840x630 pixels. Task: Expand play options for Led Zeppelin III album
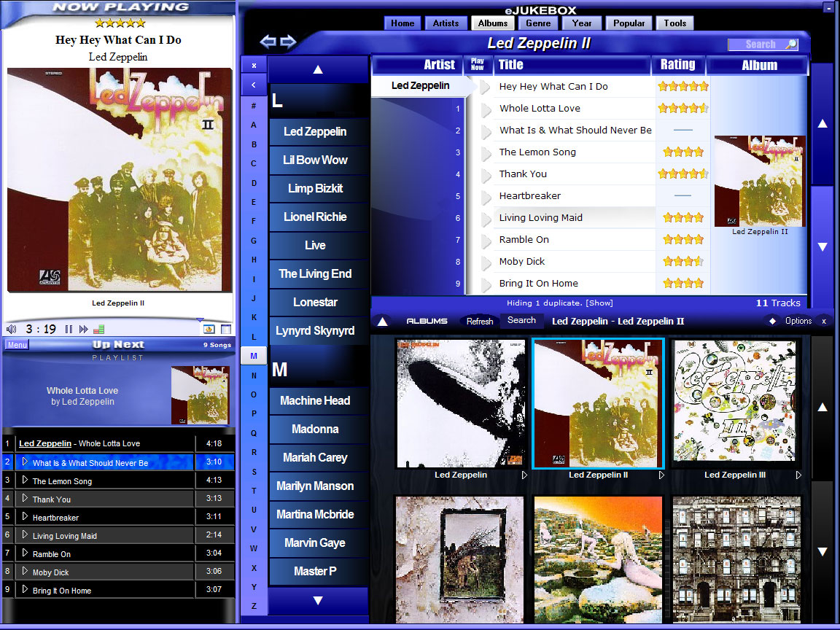coord(798,475)
